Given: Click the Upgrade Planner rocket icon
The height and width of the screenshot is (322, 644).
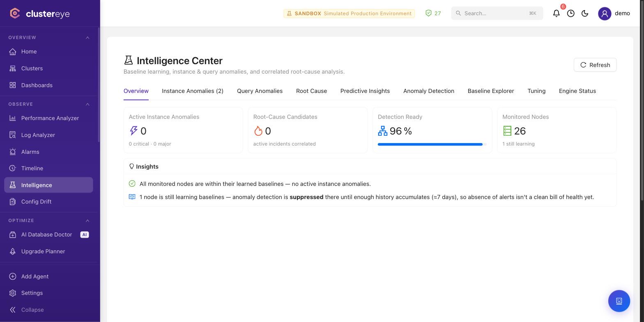Looking at the screenshot, I should (x=13, y=251).
